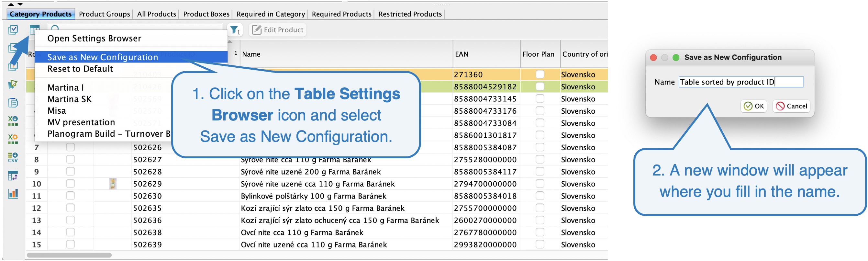Click the filter funnel icon

[x=235, y=30]
